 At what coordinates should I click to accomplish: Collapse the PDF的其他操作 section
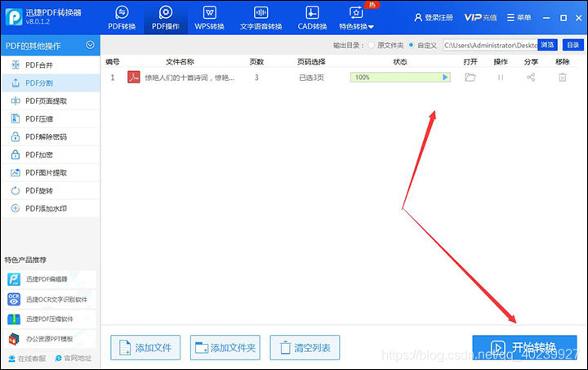pyautogui.click(x=90, y=45)
